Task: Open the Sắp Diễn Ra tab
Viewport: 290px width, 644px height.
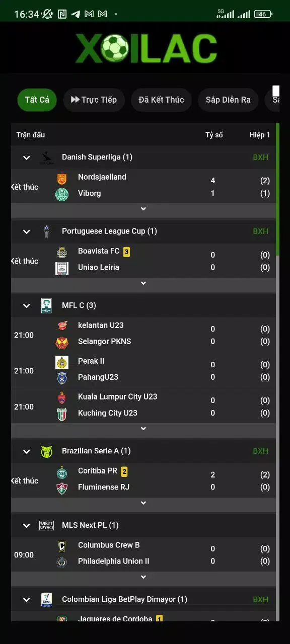Action: click(228, 100)
